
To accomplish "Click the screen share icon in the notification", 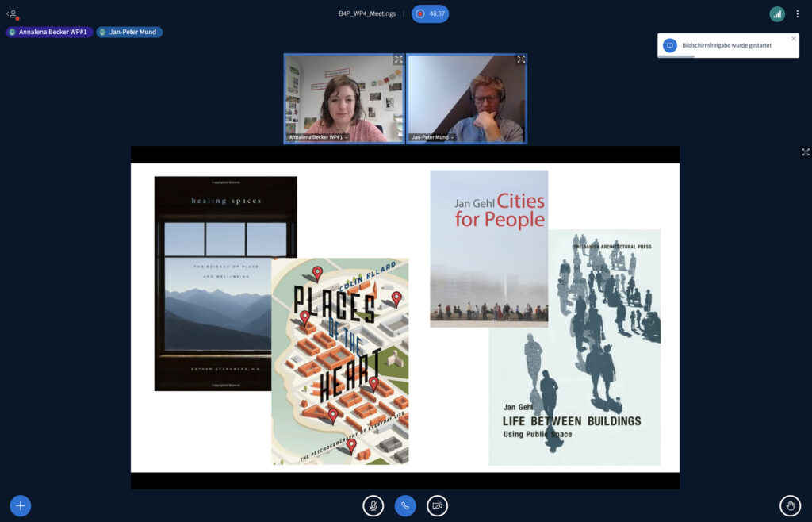I will tap(669, 45).
